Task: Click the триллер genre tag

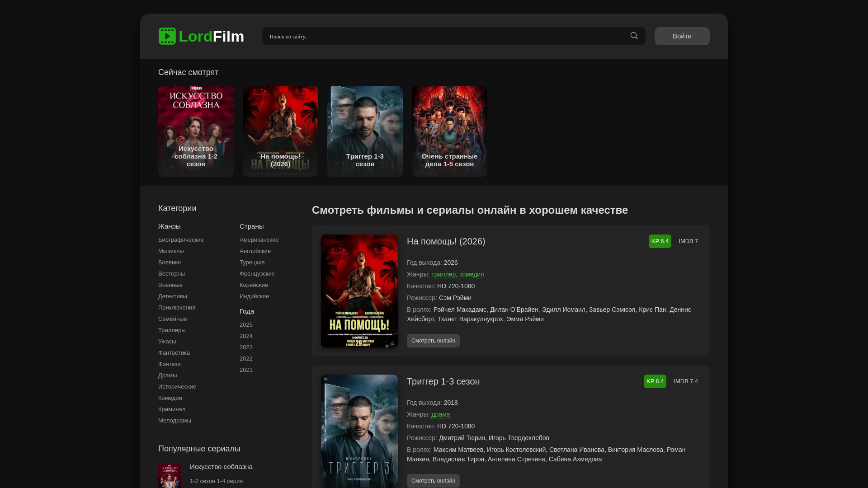Action: 443,274
